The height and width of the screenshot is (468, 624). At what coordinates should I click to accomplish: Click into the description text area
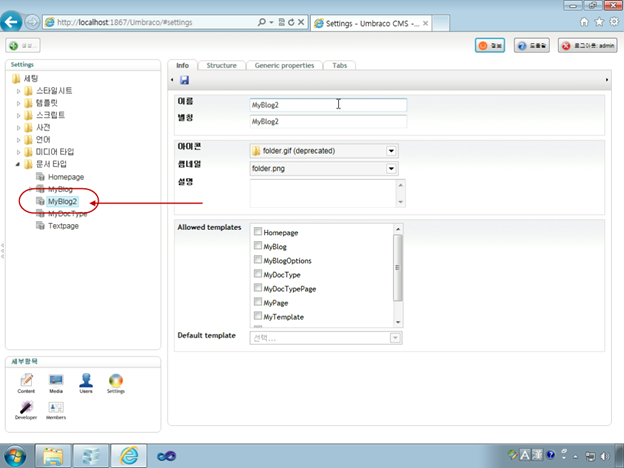point(323,193)
